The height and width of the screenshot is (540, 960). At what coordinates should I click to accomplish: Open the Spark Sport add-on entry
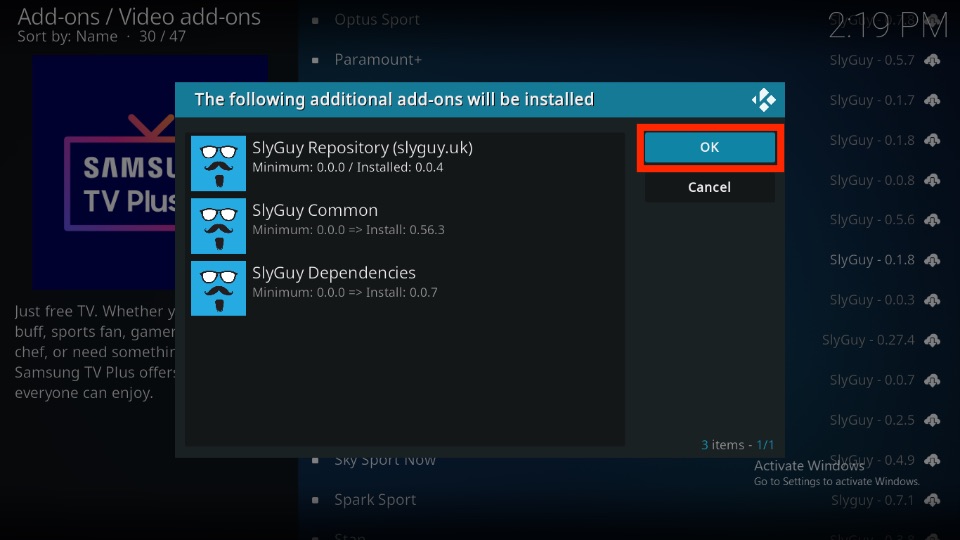click(375, 500)
